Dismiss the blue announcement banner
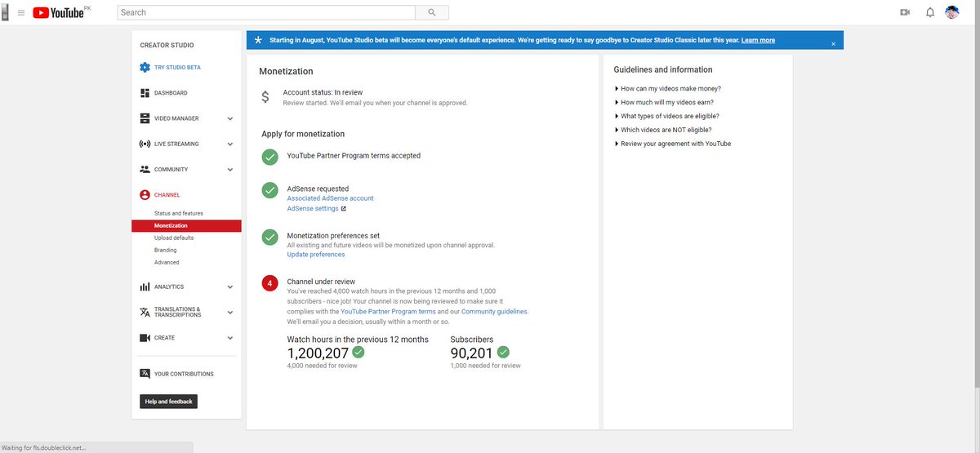This screenshot has height=453, width=980. (833, 43)
